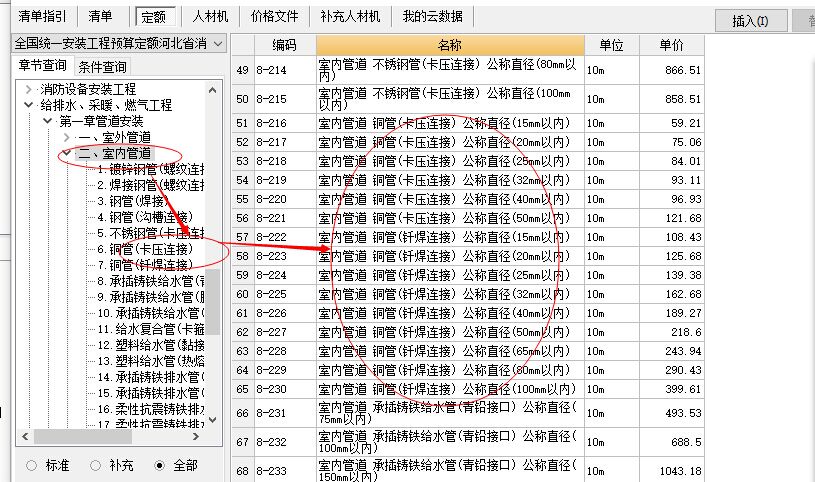815x482 pixels.
Task: Click the 插入(I) button
Action: pyautogui.click(x=750, y=21)
